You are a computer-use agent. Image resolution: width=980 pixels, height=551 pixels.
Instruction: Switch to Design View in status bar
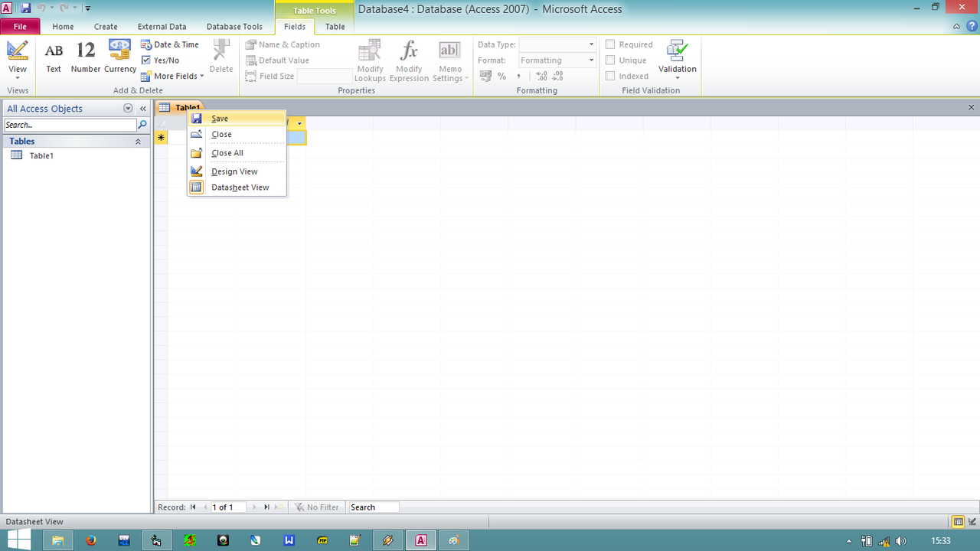pyautogui.click(x=972, y=522)
